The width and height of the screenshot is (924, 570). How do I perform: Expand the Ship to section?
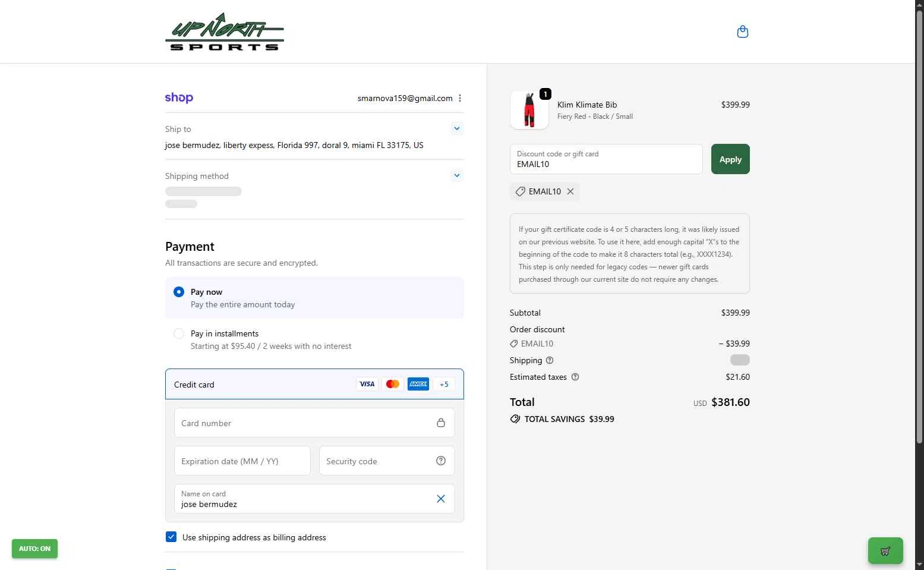pos(456,128)
